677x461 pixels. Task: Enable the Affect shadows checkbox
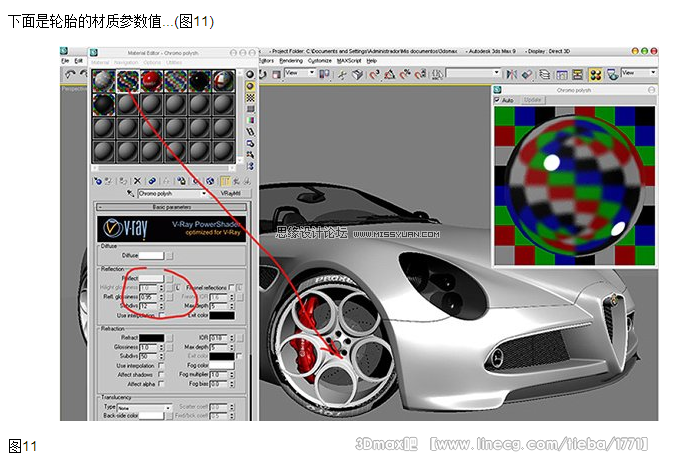pyautogui.click(x=161, y=374)
